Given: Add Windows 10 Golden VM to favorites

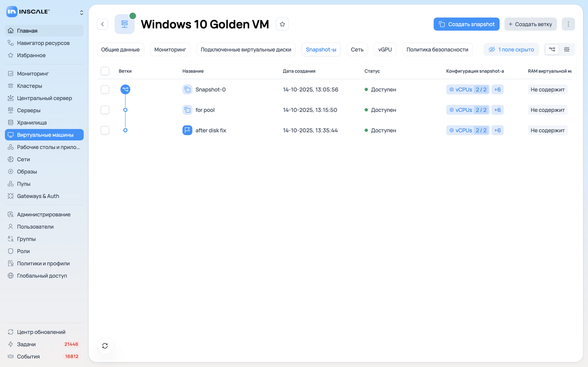Looking at the screenshot, I should pyautogui.click(x=282, y=24).
